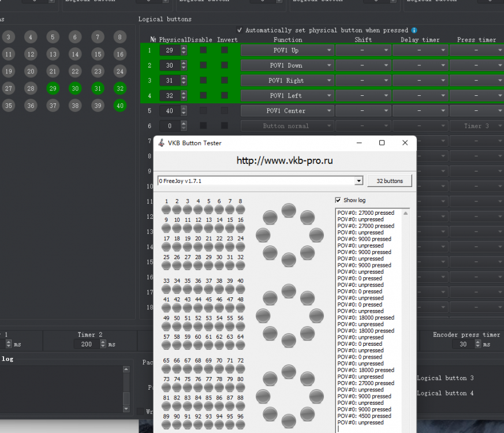Click the 32 buttons button
The width and height of the screenshot is (504, 433).
click(x=390, y=181)
